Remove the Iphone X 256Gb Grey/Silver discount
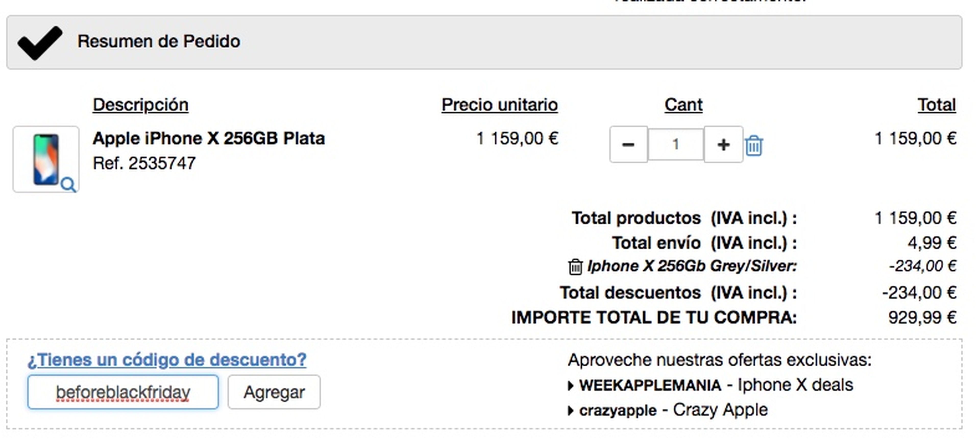The image size is (980, 443). click(575, 267)
